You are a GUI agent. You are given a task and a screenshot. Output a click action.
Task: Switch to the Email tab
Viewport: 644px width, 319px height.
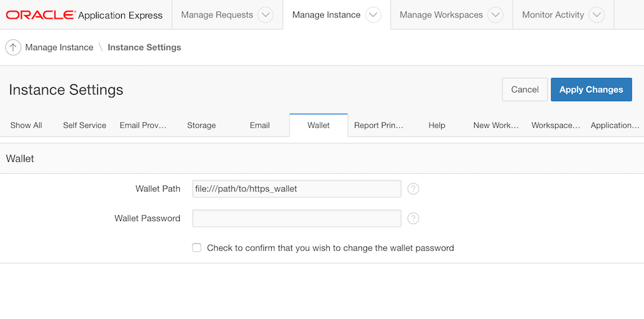coord(260,126)
